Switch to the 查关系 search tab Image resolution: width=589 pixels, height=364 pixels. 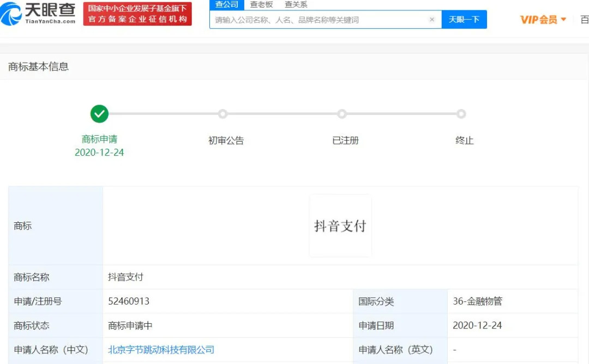pyautogui.click(x=296, y=4)
